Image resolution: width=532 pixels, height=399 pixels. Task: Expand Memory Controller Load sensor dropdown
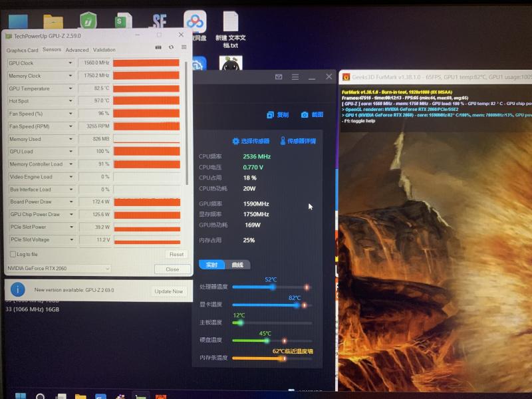tap(71, 164)
